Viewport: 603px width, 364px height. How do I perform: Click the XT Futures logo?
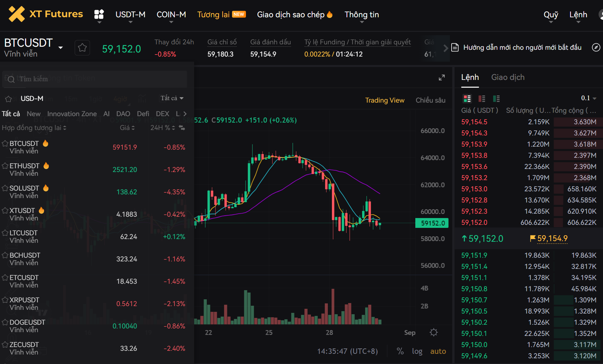45,14
